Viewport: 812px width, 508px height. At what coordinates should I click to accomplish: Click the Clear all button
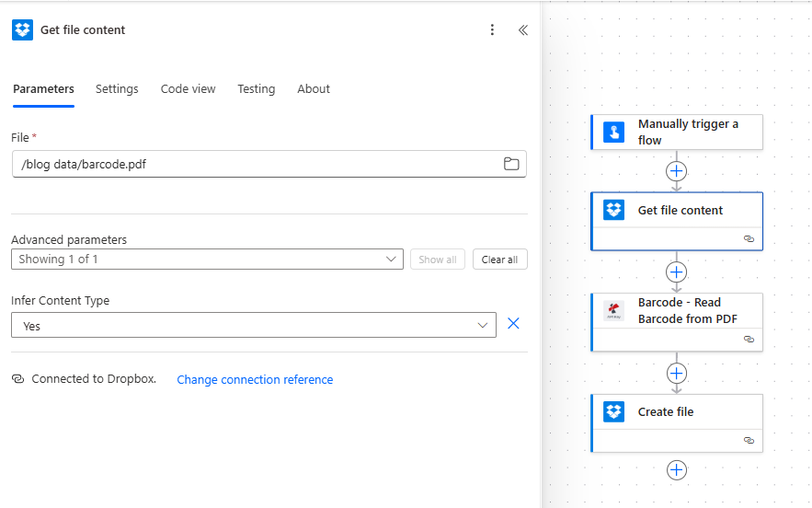(499, 260)
